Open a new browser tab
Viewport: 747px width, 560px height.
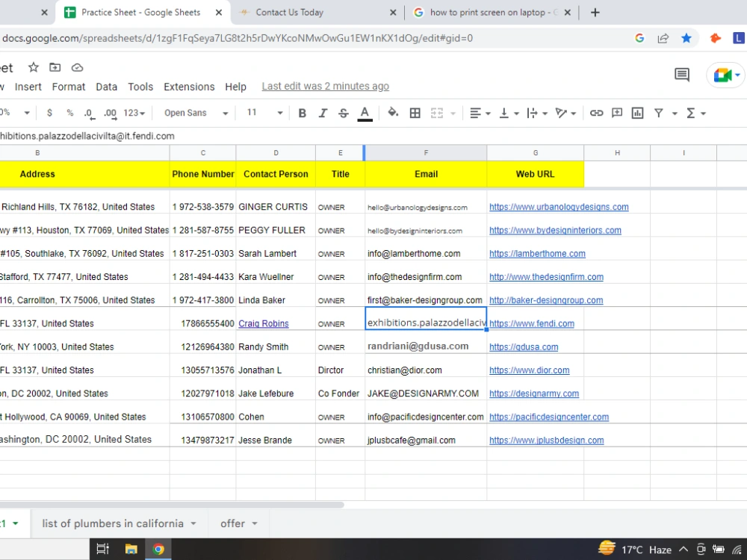point(595,13)
